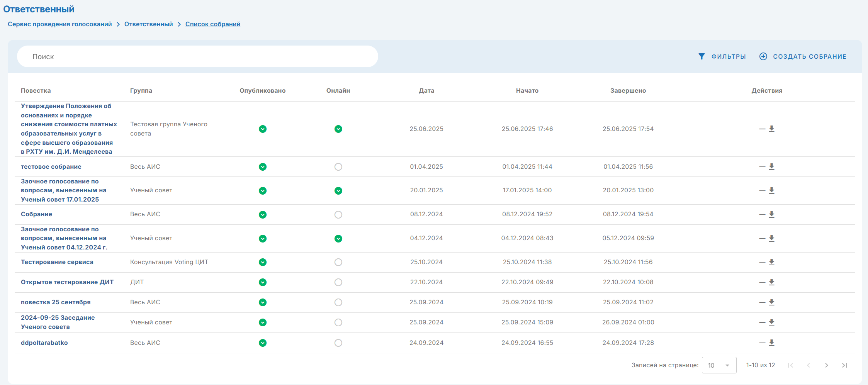This screenshot has width=868, height=385.
Task: Download 'повестка 25 сентября' meeting file
Action: (x=771, y=302)
